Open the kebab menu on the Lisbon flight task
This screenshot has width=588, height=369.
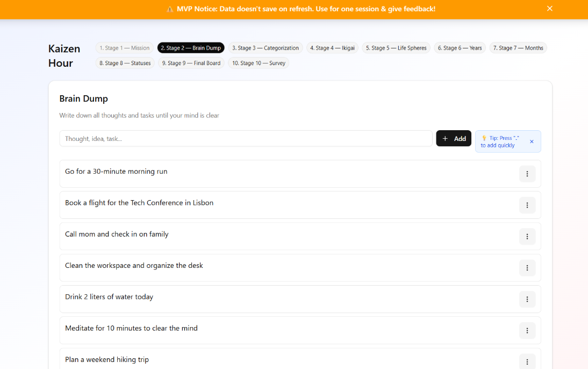coord(527,205)
